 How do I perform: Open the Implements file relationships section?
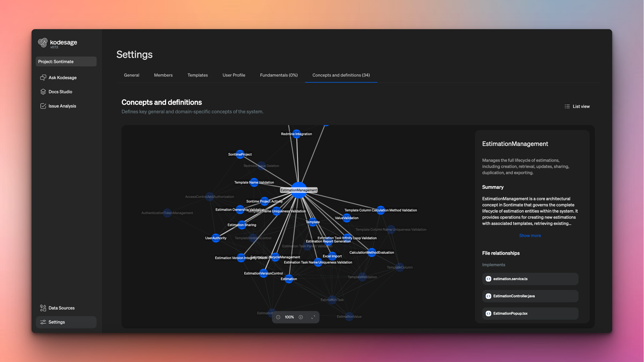coord(493,265)
